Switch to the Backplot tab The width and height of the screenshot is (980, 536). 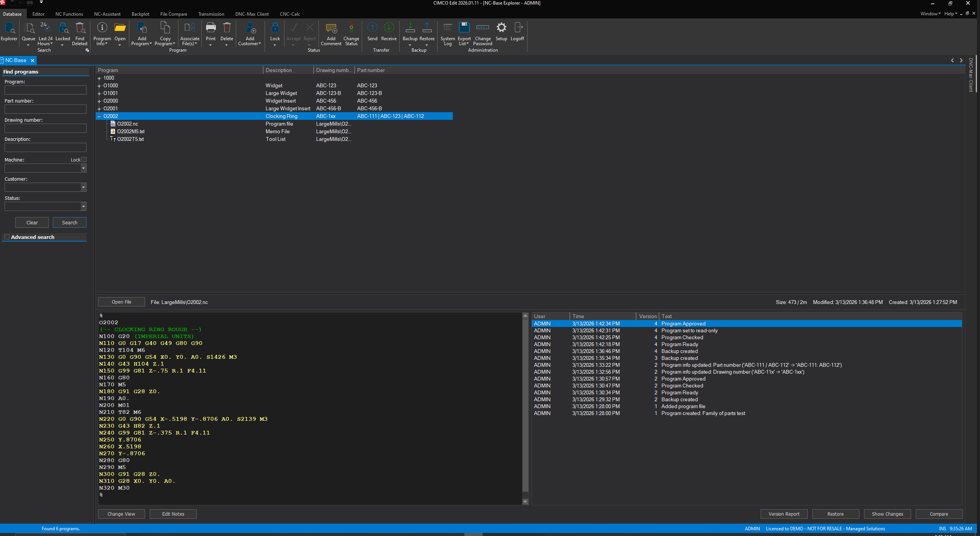140,14
